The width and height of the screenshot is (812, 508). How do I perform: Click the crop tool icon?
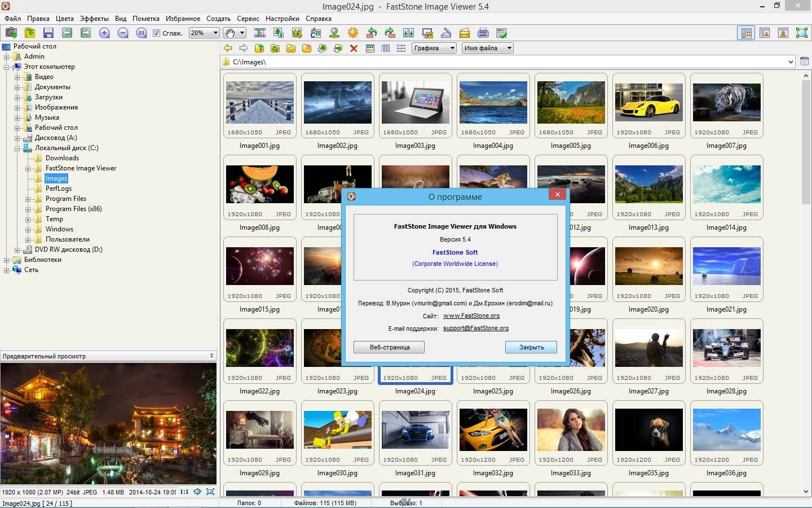click(x=297, y=33)
